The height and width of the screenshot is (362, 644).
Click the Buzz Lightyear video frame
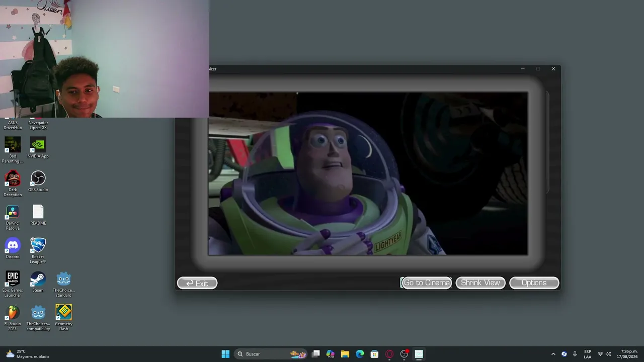(368, 173)
